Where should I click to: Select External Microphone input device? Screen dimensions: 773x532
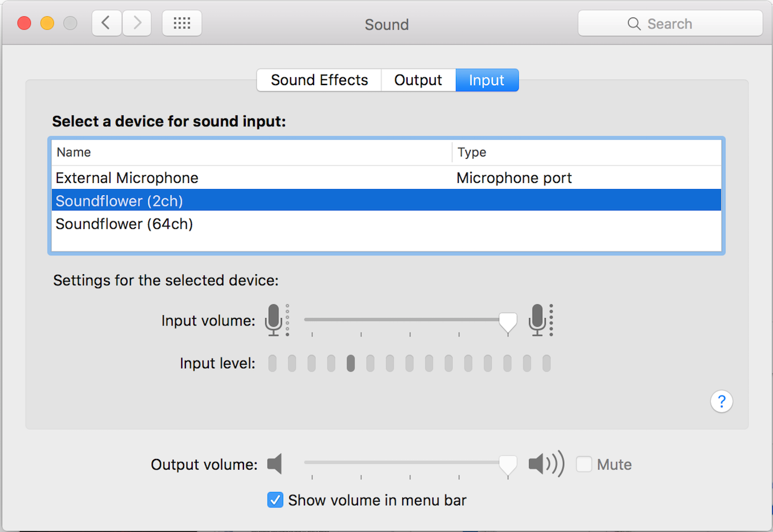(127, 178)
